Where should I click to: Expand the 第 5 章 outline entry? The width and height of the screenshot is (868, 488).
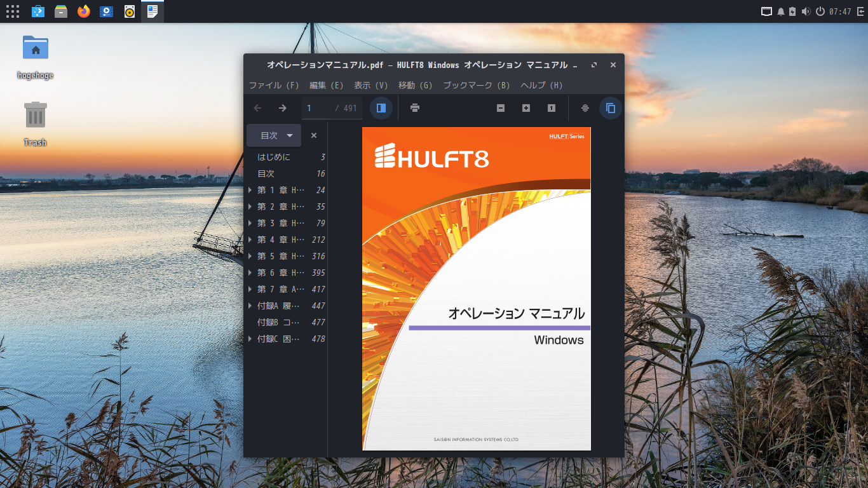[250, 256]
